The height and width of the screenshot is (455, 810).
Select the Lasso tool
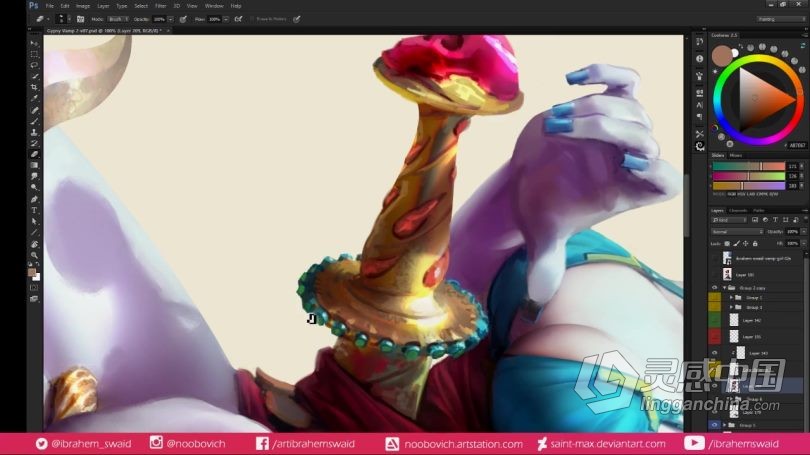point(34,65)
